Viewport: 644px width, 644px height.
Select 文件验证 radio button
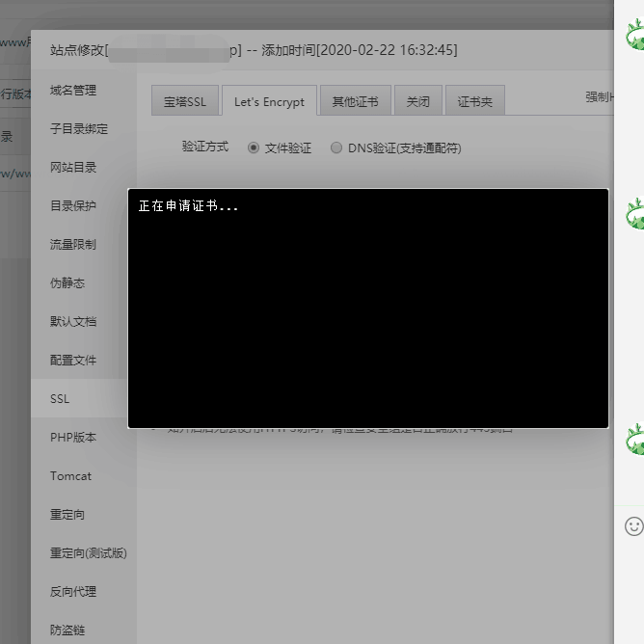(x=254, y=148)
